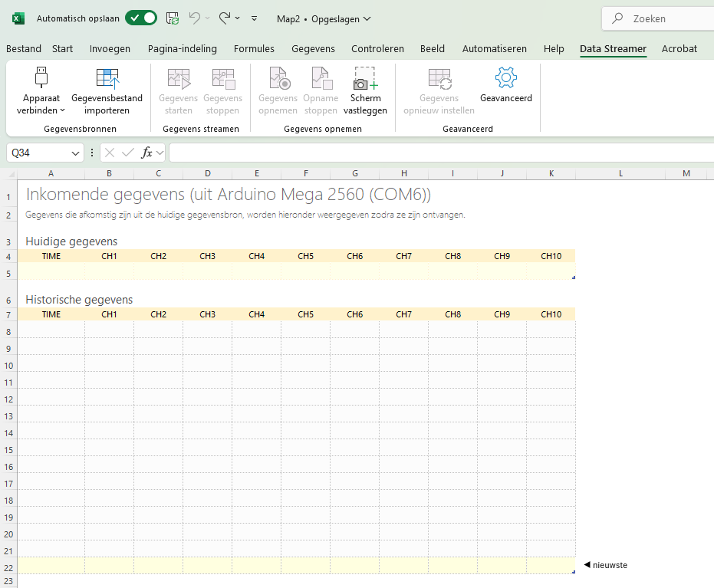The image size is (714, 588).
Task: Toggle Automatisch opslaan switch
Action: coord(141,18)
